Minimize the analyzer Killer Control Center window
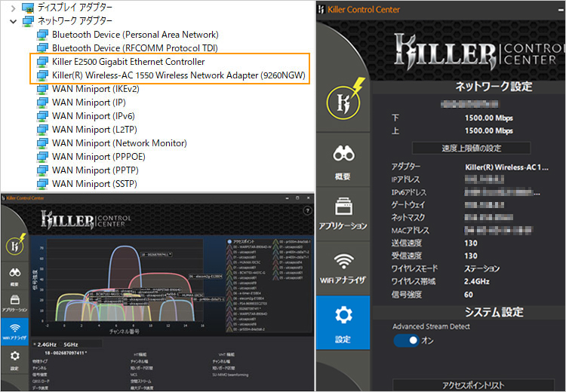The image size is (566, 392). 288,198
